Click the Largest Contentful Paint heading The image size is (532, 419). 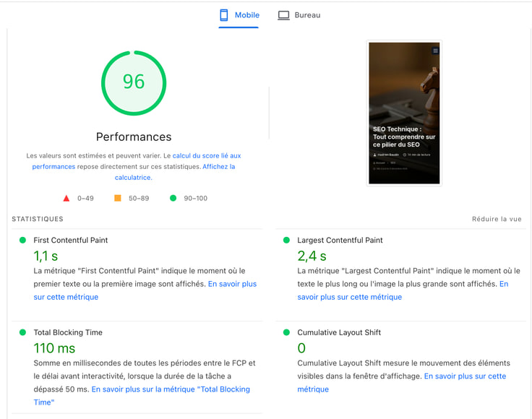(x=340, y=240)
